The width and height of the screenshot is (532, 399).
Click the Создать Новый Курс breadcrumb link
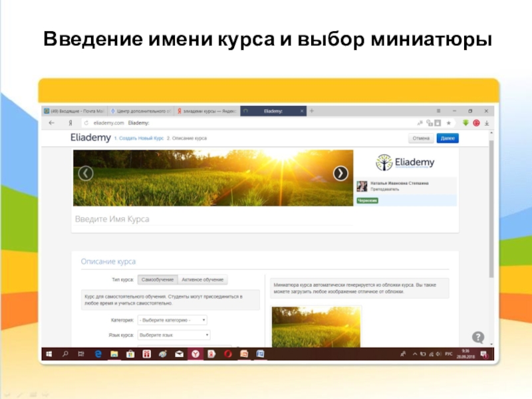pos(138,138)
